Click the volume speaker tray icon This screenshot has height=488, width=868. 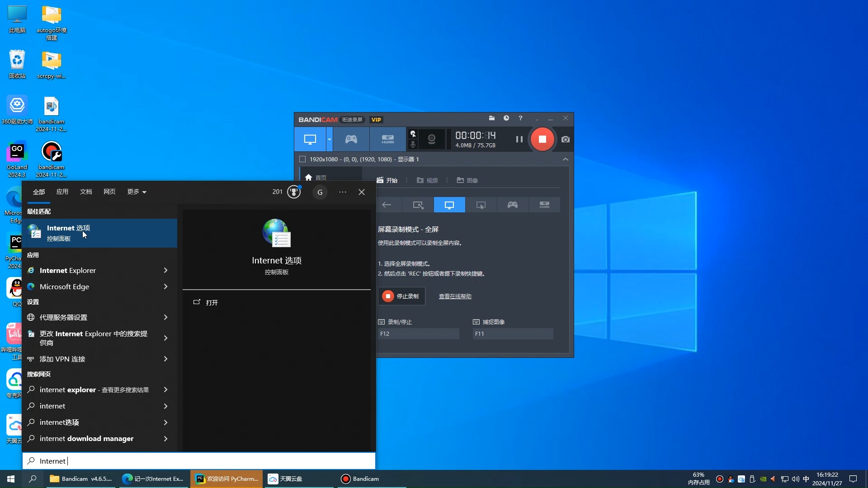pos(796,479)
